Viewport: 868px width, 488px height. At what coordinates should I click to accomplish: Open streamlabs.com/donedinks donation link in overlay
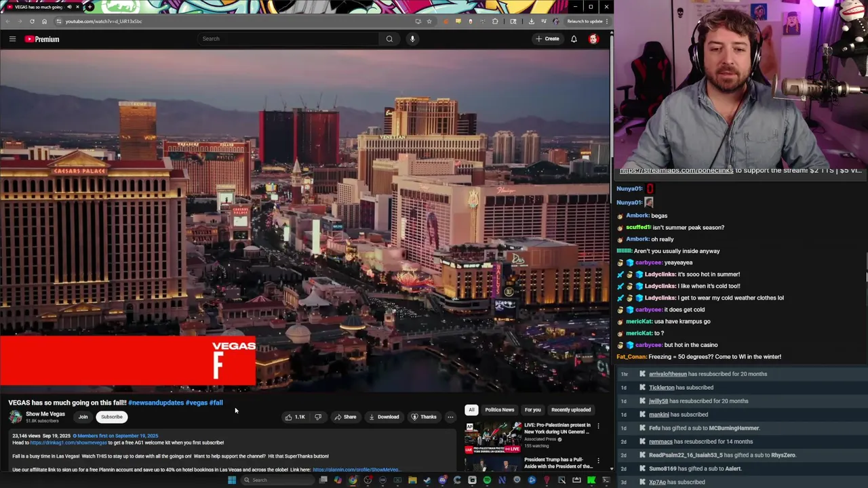676,171
